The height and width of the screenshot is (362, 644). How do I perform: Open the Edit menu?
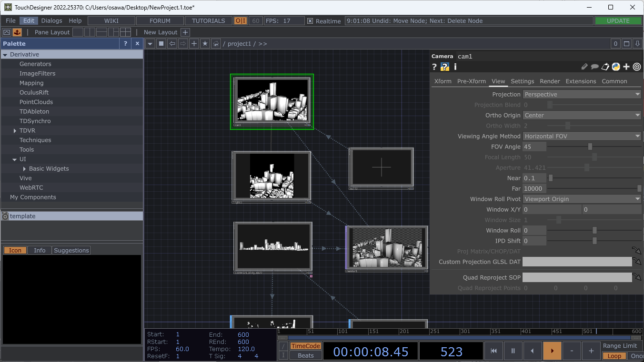29,20
